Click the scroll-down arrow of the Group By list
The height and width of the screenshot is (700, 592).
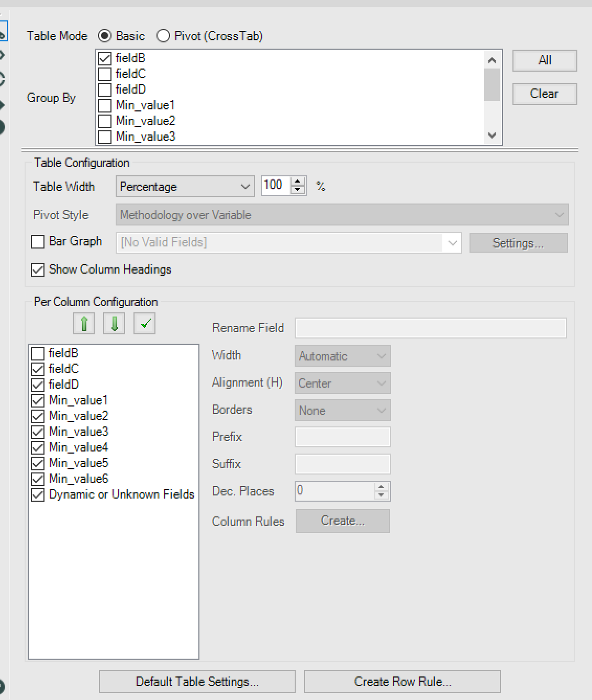point(492,136)
